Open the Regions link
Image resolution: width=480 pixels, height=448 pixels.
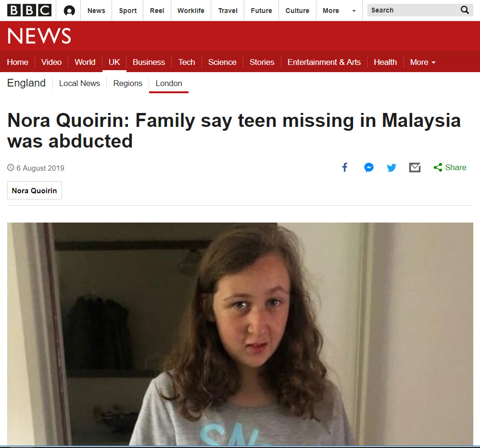(x=127, y=83)
